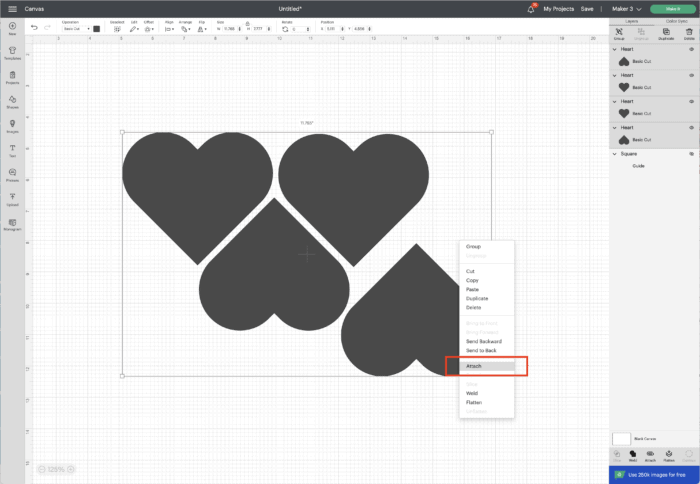Viewport: 700px width, 484px height.
Task: Choose Attach from the context menu
Action: [486, 366]
